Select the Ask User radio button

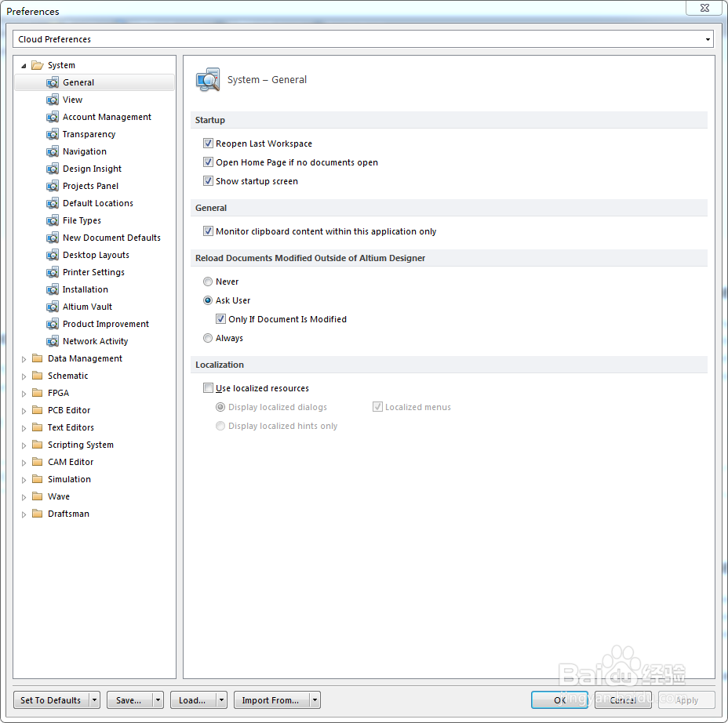[x=208, y=300]
